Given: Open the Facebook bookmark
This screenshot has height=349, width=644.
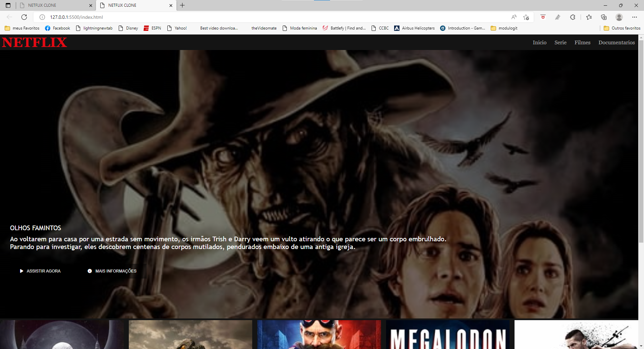Looking at the screenshot, I should 57,28.
